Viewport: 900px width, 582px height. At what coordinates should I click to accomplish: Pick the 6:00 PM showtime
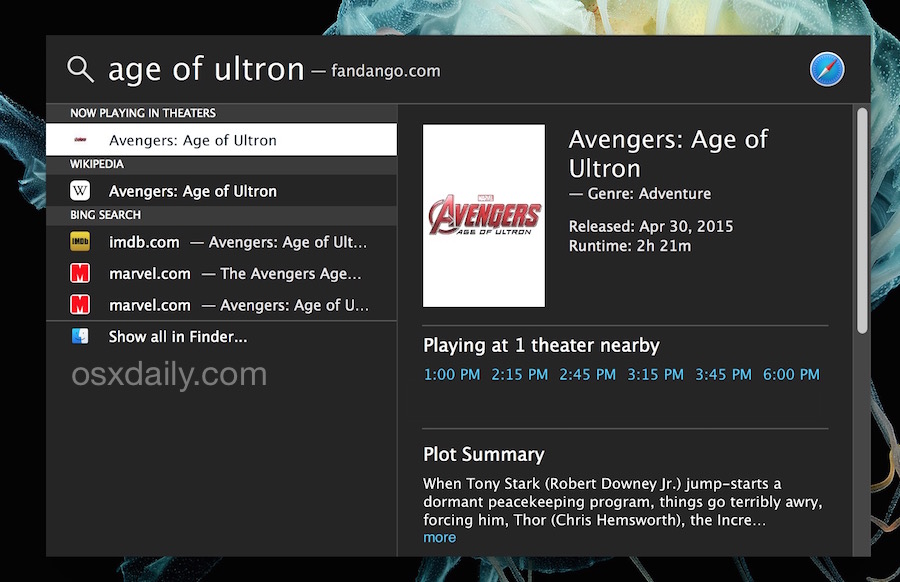click(791, 374)
